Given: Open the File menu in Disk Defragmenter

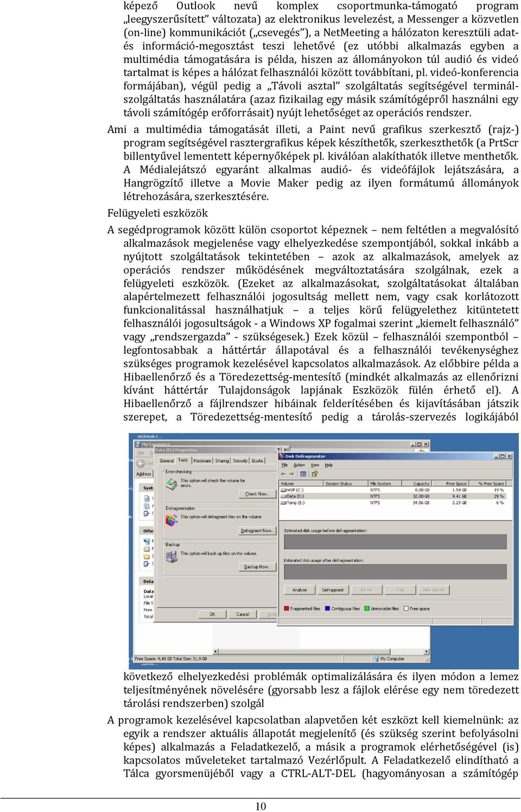Looking at the screenshot, I should pyautogui.click(x=284, y=465).
